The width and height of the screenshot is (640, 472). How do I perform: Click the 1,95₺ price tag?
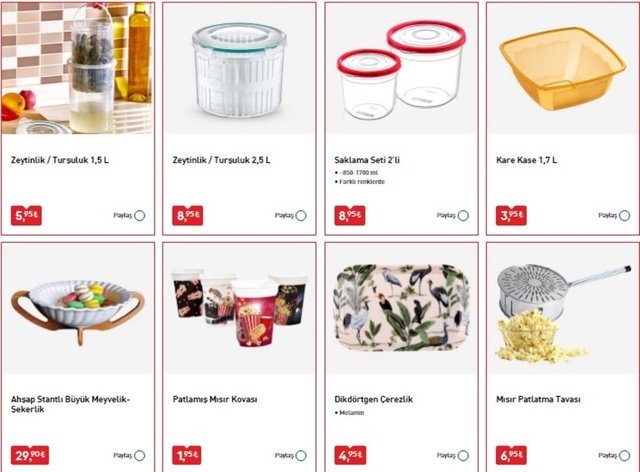pos(187,455)
